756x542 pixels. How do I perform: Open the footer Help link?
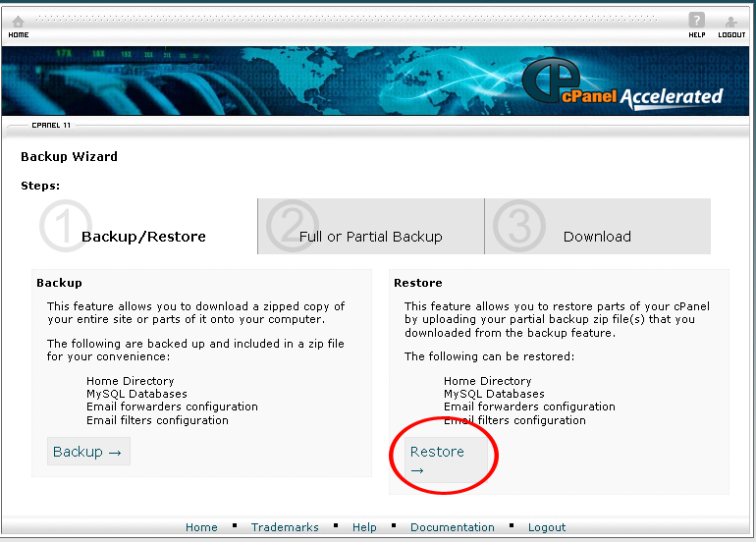click(364, 527)
